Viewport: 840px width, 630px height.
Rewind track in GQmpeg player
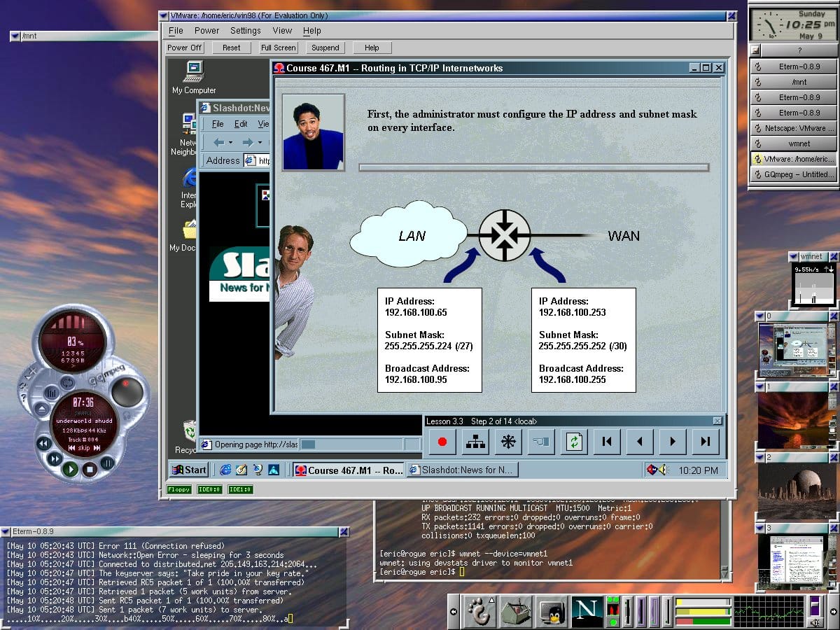(x=43, y=444)
